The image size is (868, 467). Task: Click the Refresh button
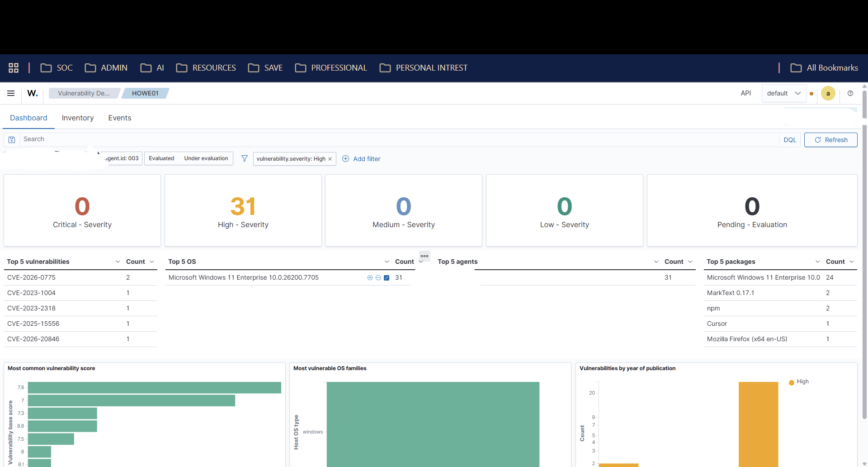point(830,140)
